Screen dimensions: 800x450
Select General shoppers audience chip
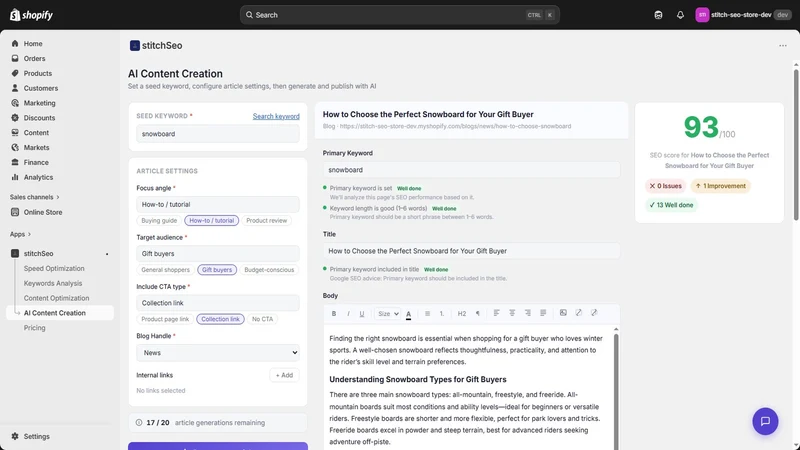(x=165, y=270)
